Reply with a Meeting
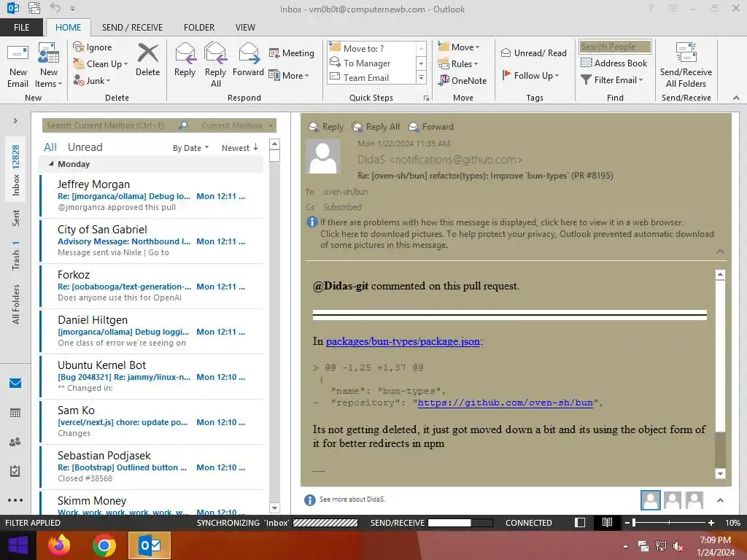Viewport: 747px width, 560px height. coord(291,52)
